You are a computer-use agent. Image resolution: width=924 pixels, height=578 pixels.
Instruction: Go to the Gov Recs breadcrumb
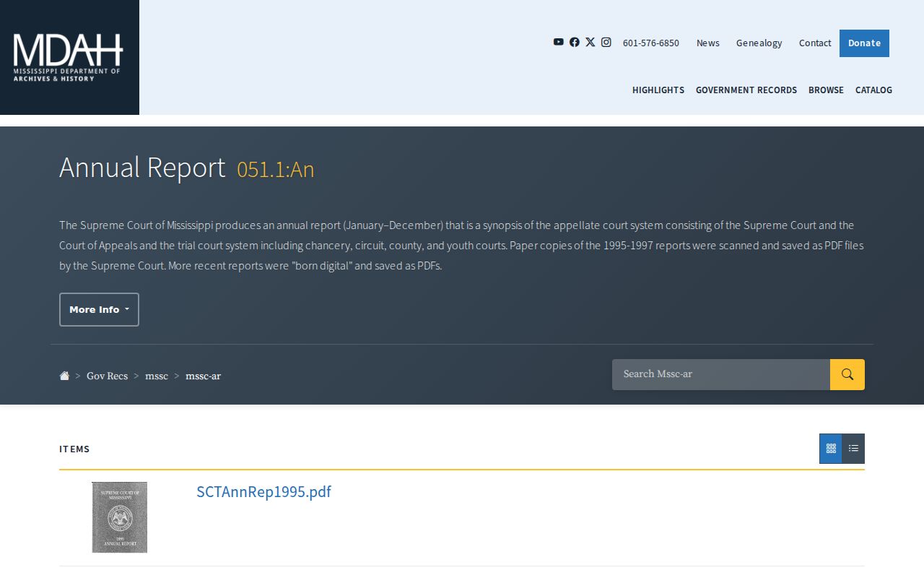coord(107,376)
